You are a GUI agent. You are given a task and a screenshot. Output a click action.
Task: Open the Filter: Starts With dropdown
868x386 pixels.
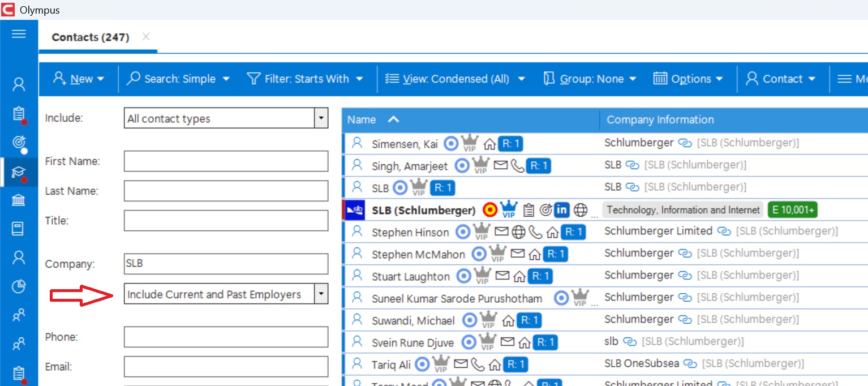[x=306, y=79]
